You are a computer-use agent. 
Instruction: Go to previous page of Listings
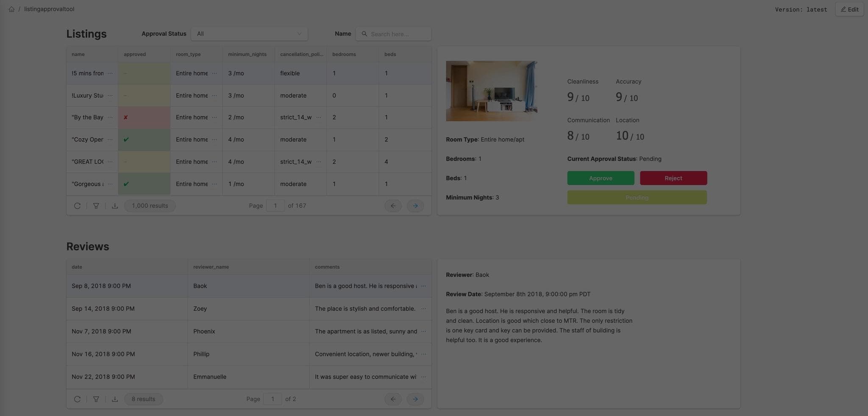click(x=393, y=206)
